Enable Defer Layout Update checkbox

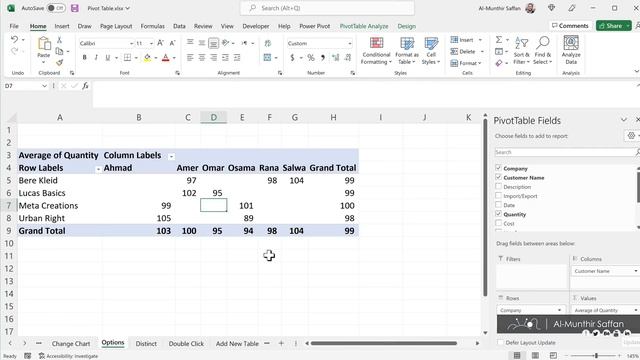coord(500,342)
